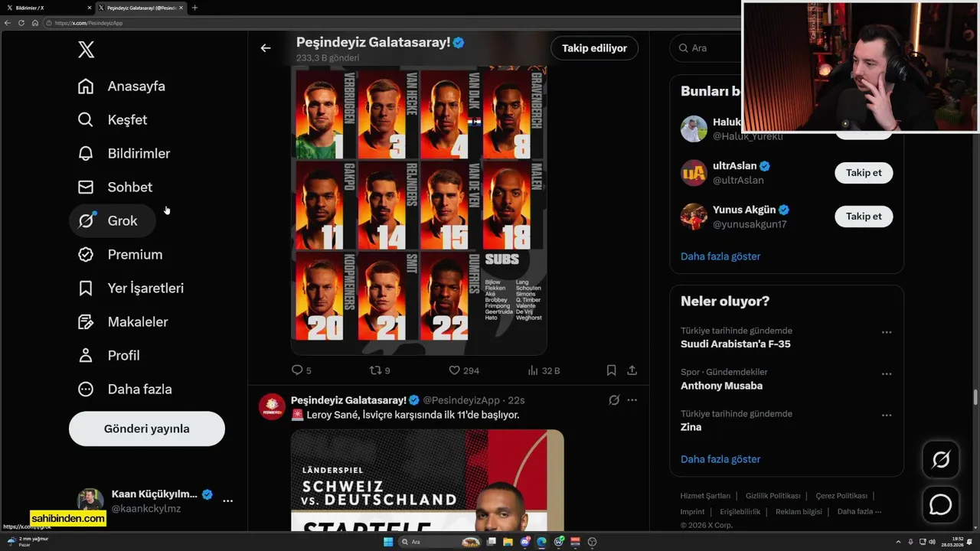Follow ultrAslan with Takip et button
980x551 pixels.
864,173
